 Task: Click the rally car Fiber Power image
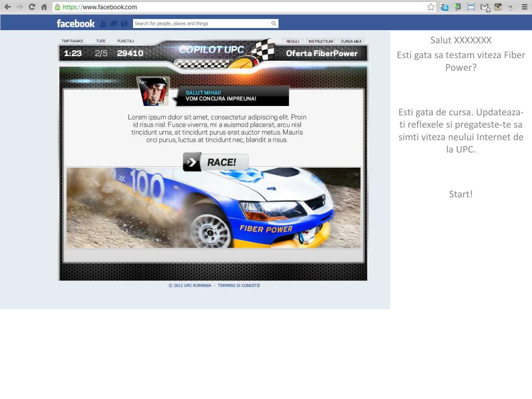(x=214, y=208)
